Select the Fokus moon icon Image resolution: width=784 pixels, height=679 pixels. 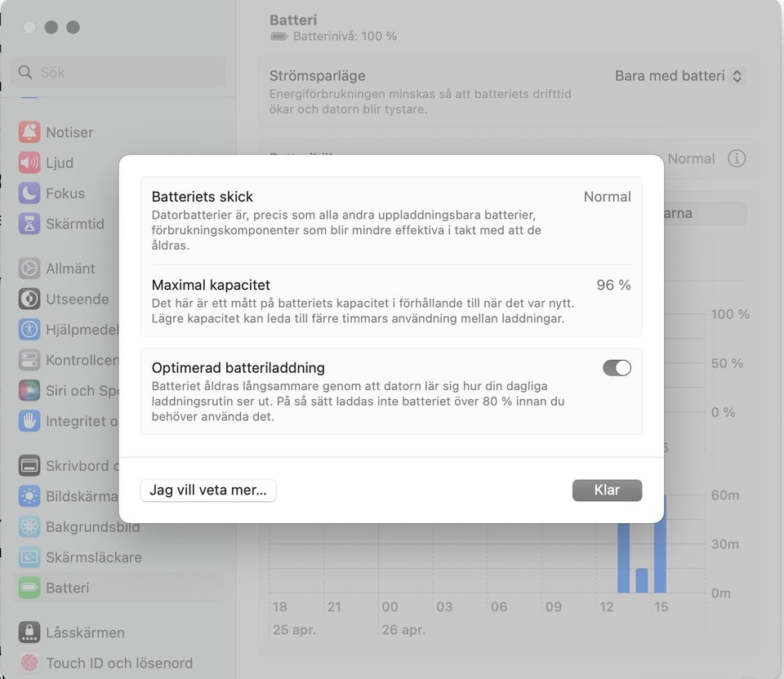tap(29, 193)
